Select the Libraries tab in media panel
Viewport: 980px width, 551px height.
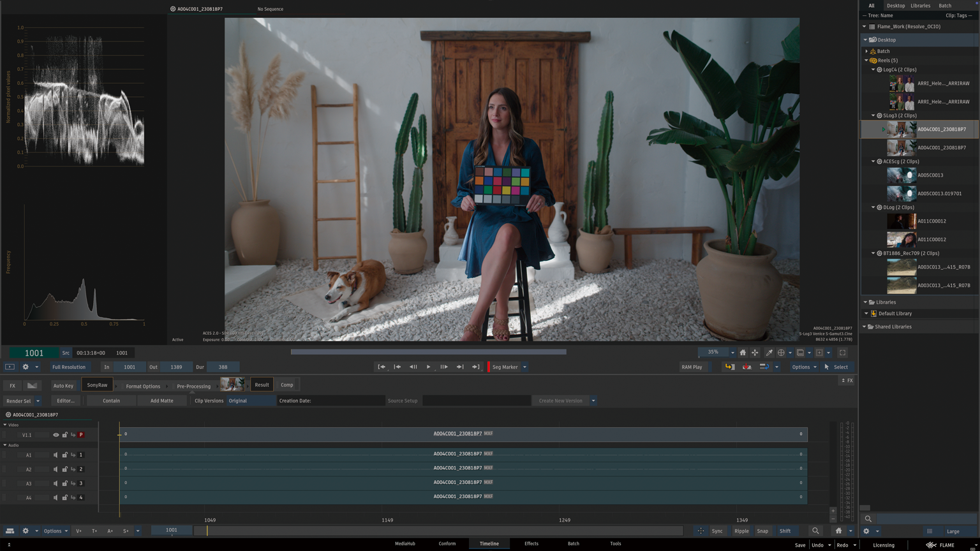point(920,6)
